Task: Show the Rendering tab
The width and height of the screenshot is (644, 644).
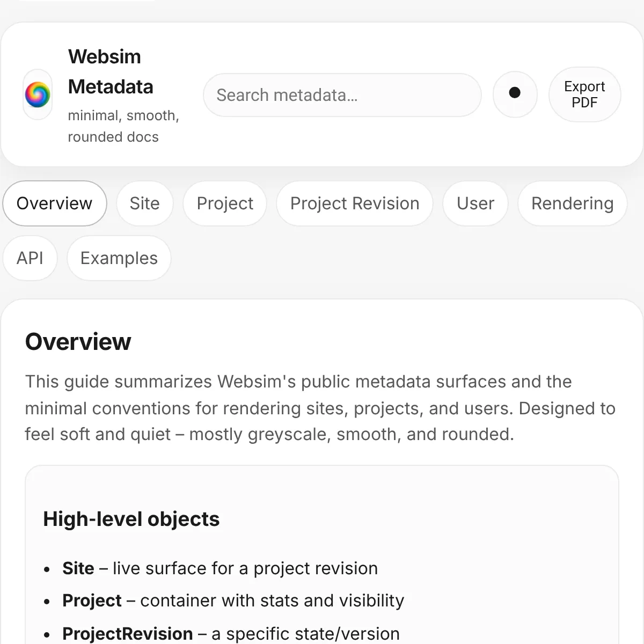Action: click(x=572, y=203)
